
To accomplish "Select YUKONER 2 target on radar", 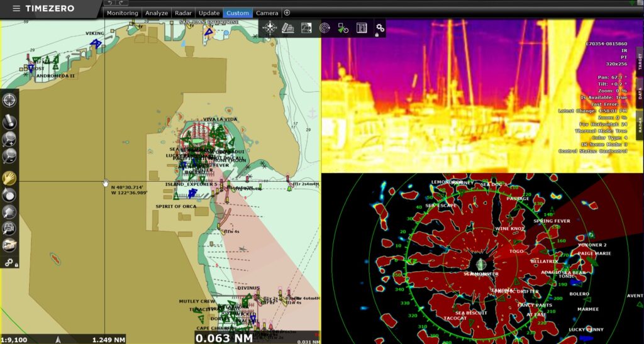I will tap(592, 245).
